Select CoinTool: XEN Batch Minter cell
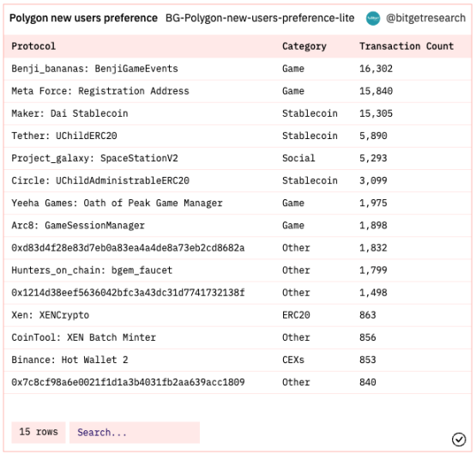476x455 pixels. [x=84, y=337]
